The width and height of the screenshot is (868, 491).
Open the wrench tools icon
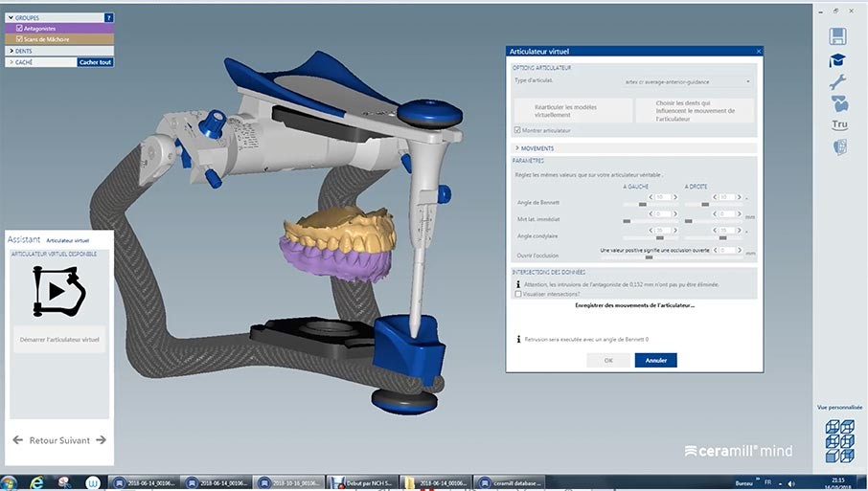838,82
